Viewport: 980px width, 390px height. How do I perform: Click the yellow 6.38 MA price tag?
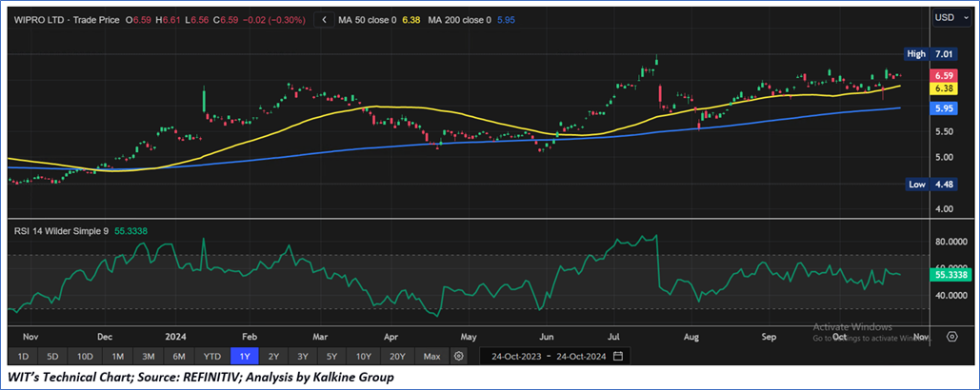tap(918, 88)
